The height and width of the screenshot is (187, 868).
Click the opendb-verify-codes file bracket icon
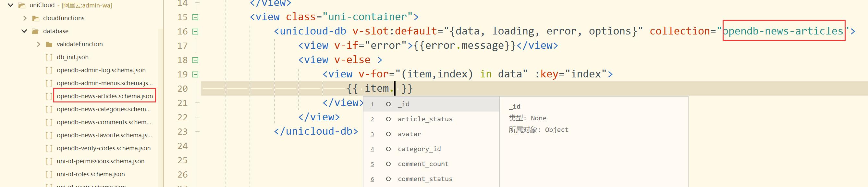pyautogui.click(x=49, y=148)
